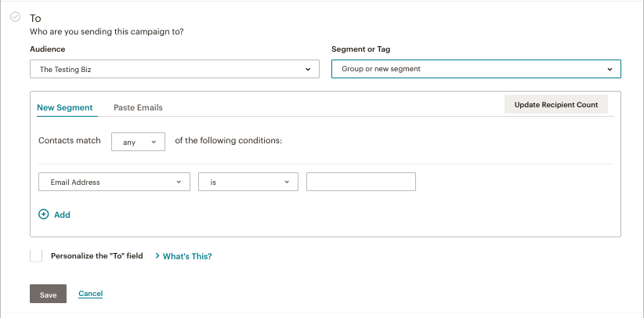
Task: Click the Cancel link
Action: point(91,294)
